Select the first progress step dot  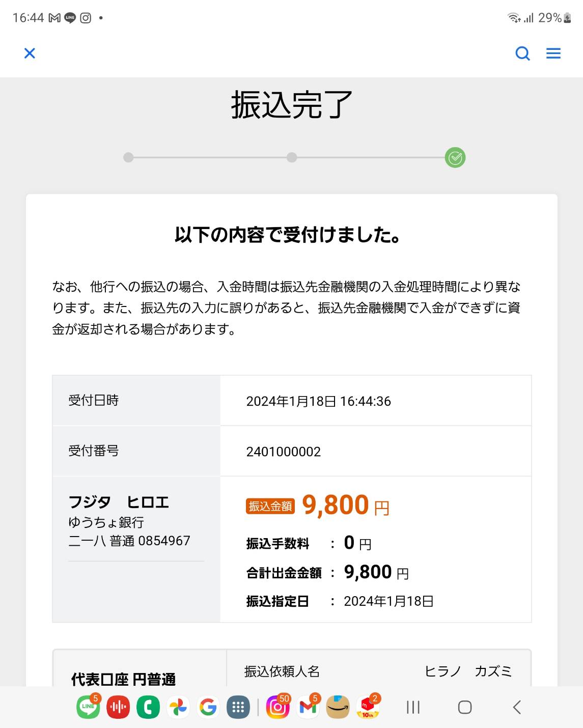[x=128, y=157]
